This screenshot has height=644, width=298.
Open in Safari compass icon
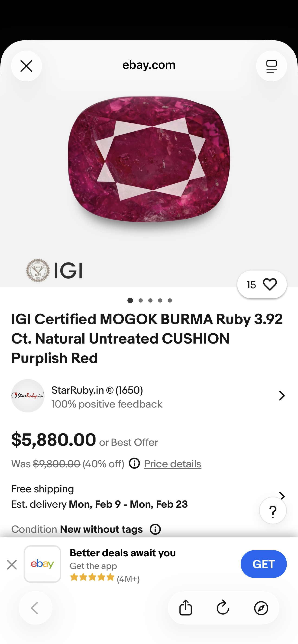pyautogui.click(x=261, y=608)
